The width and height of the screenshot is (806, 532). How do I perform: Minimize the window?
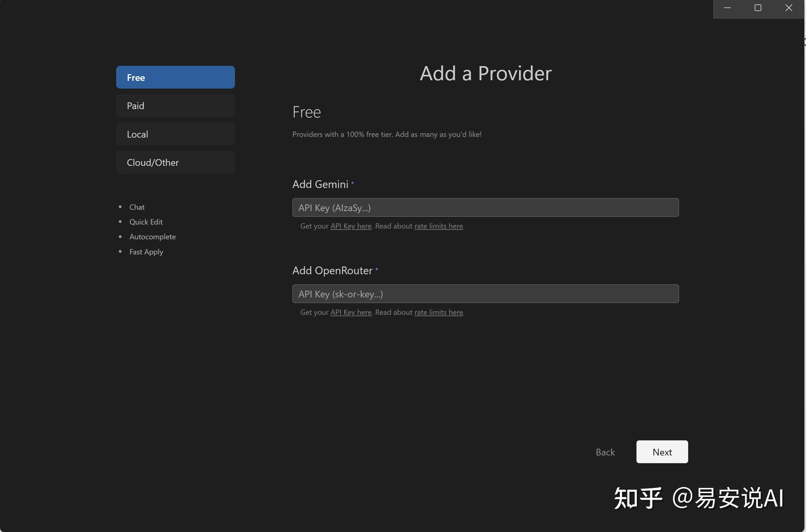coord(727,8)
